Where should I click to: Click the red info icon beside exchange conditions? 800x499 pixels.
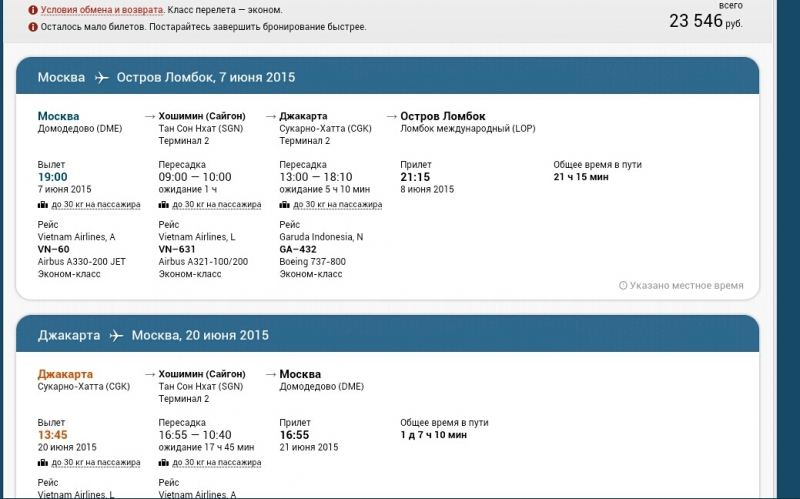[x=33, y=10]
